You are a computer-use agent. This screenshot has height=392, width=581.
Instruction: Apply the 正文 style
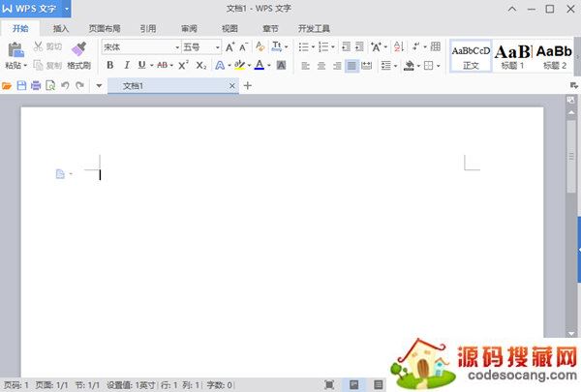(x=471, y=56)
